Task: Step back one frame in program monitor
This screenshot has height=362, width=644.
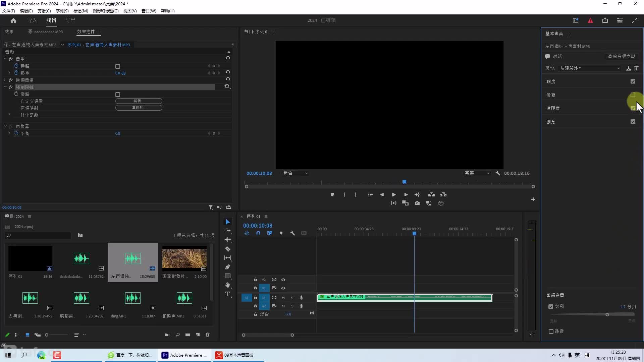Action: click(x=382, y=195)
